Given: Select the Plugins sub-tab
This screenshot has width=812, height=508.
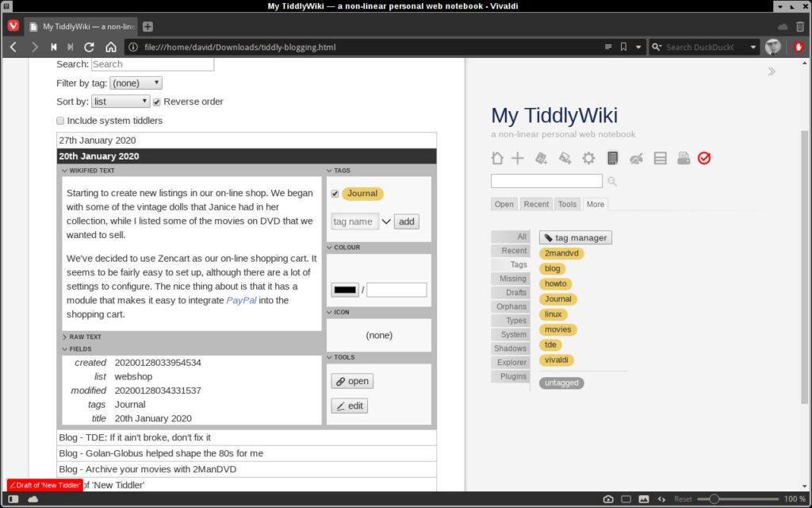Looking at the screenshot, I should [511, 377].
